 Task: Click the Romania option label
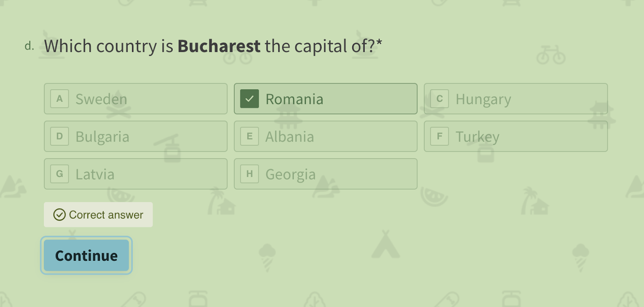pyautogui.click(x=294, y=99)
